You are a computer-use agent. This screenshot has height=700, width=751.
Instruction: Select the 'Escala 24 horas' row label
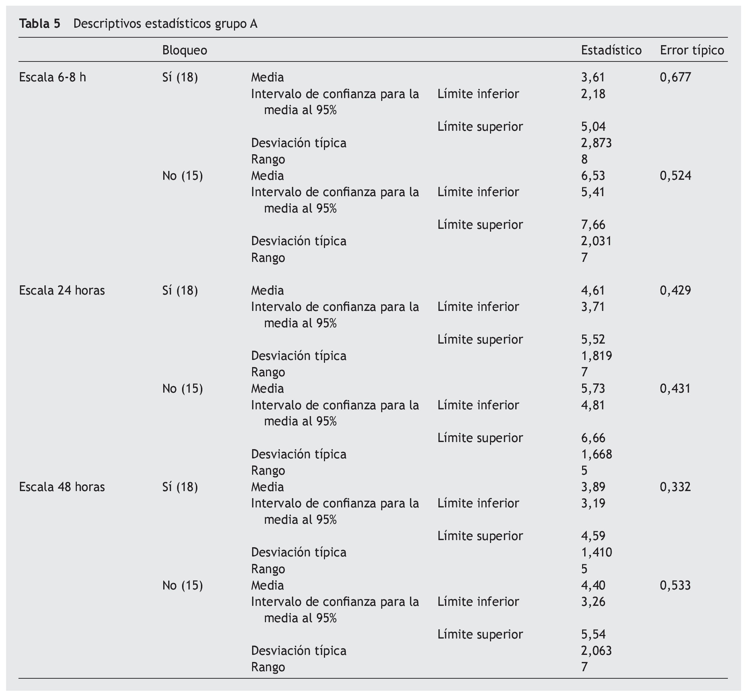point(62,290)
